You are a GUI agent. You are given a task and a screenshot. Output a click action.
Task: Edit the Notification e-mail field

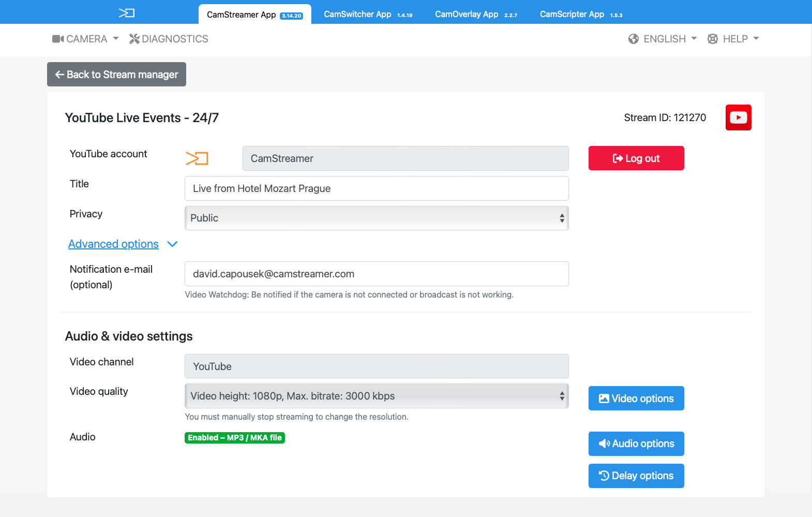coord(377,274)
